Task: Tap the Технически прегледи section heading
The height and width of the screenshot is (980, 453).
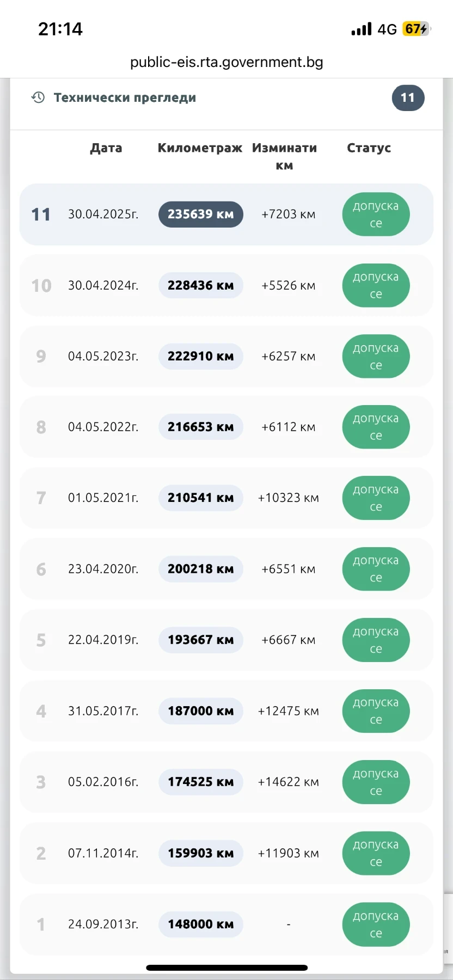Action: click(x=125, y=98)
